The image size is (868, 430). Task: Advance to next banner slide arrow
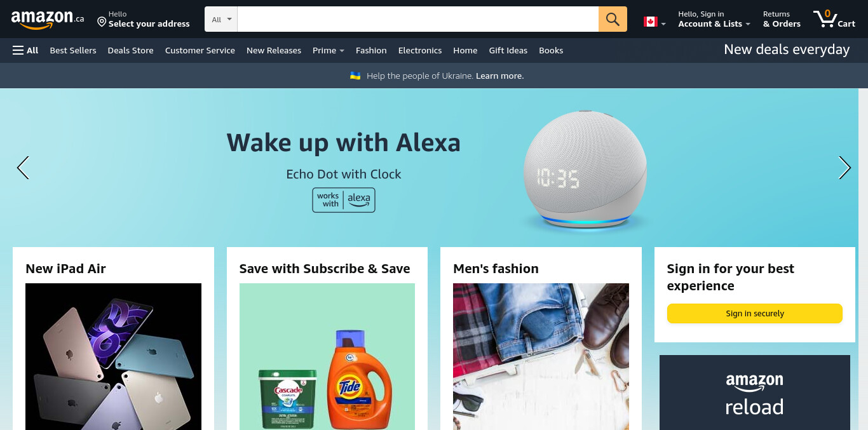844,168
